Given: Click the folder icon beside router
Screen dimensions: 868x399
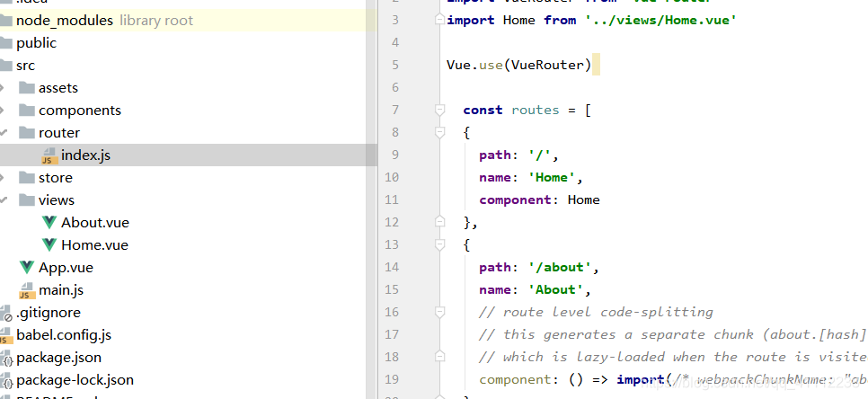Looking at the screenshot, I should tap(27, 132).
